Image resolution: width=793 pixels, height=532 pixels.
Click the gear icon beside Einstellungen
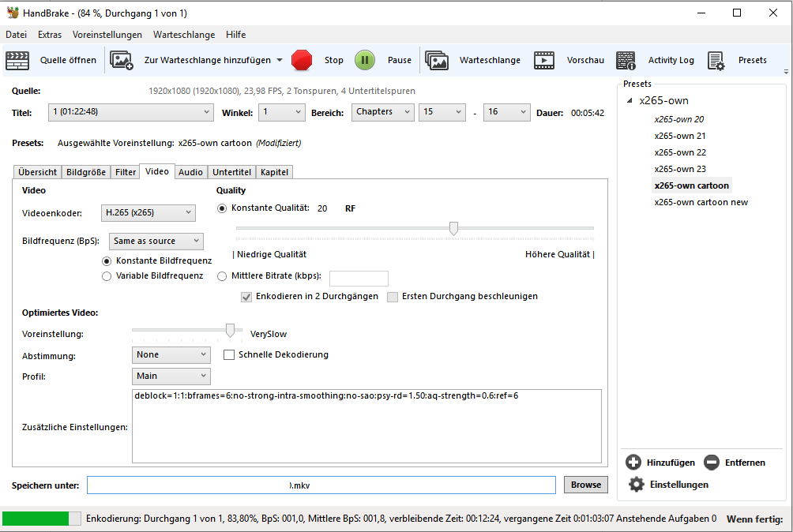(x=637, y=484)
